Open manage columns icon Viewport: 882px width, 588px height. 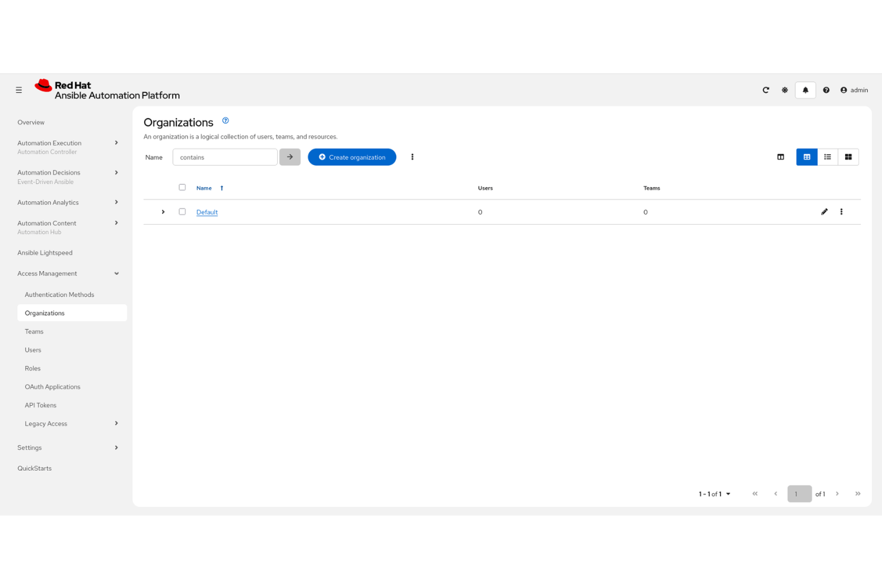781,157
